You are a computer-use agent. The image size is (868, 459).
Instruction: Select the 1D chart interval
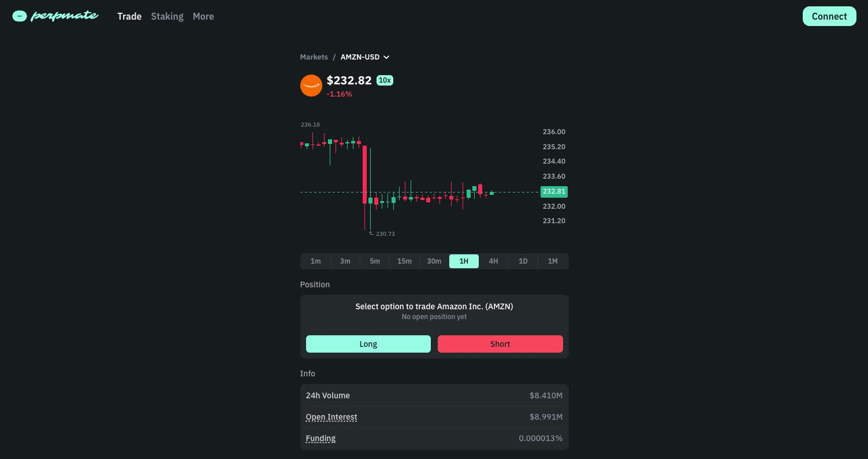[523, 261]
